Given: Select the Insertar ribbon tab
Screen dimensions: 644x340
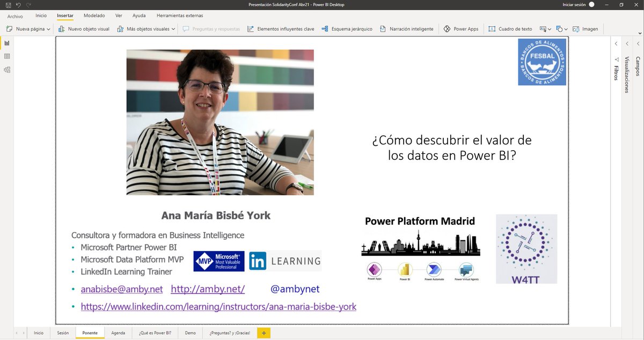Looking at the screenshot, I should tap(65, 16).
